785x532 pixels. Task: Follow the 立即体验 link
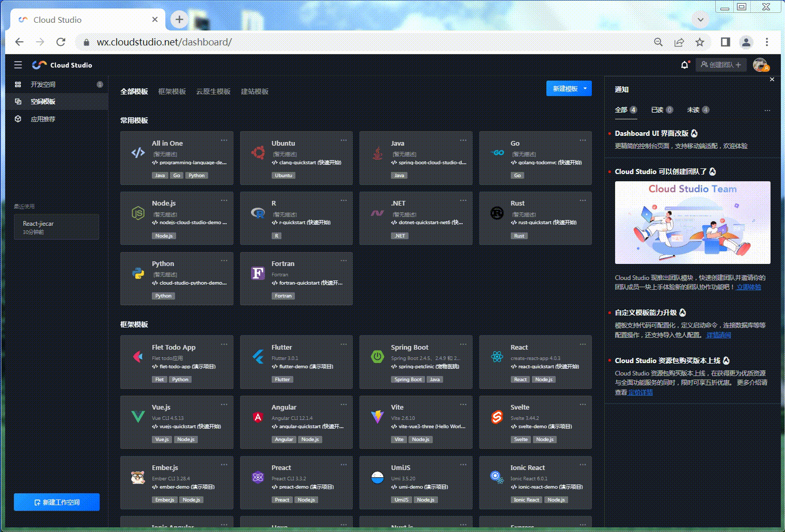pos(749,287)
